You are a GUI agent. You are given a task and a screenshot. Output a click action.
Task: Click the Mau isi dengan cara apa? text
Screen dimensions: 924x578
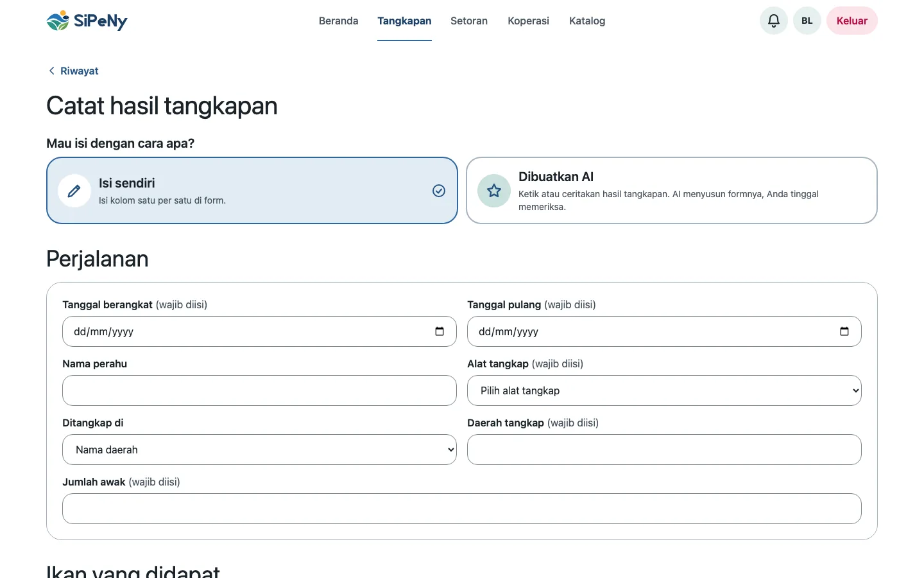click(x=121, y=143)
